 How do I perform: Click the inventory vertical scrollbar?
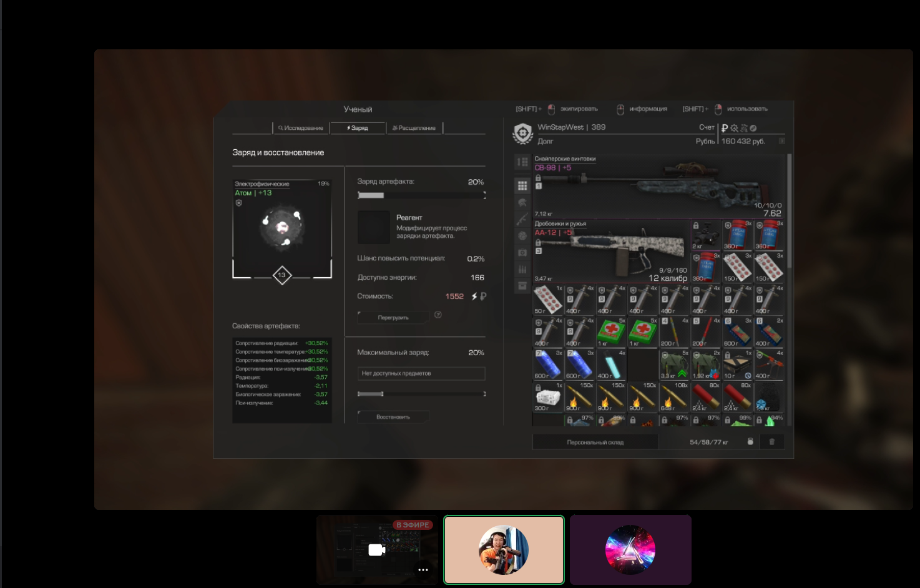790,212
